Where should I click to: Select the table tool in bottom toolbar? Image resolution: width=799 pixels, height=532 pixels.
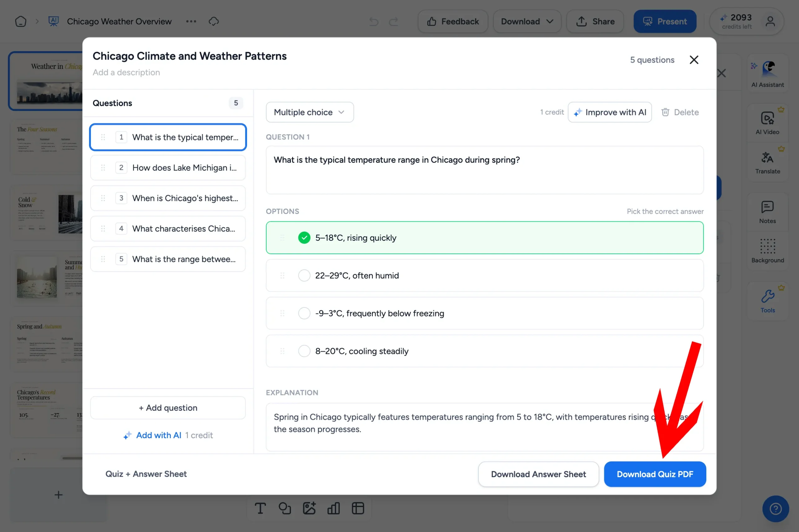coord(358,509)
